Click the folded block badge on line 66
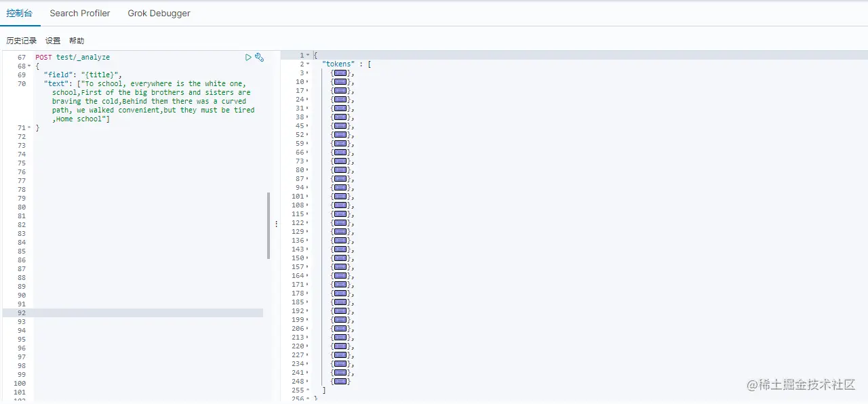The width and height of the screenshot is (868, 404). pos(340,153)
